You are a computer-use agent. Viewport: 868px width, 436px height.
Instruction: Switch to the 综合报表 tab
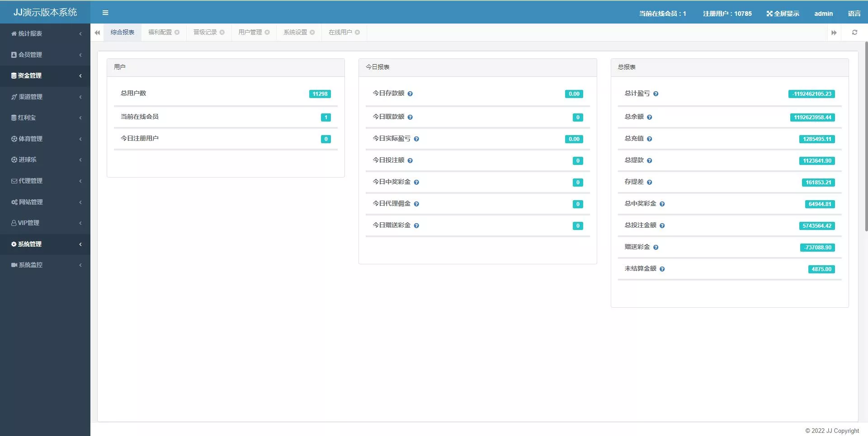[123, 33]
